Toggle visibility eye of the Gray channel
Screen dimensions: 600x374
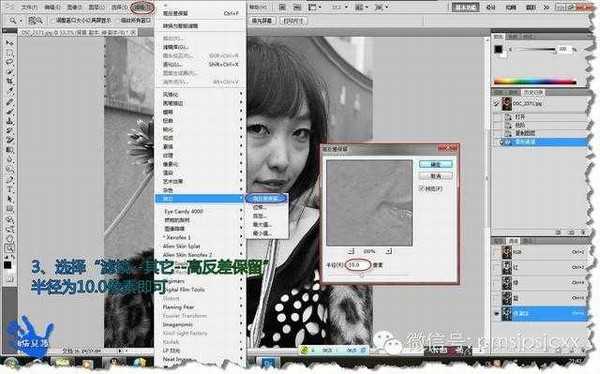point(497,314)
